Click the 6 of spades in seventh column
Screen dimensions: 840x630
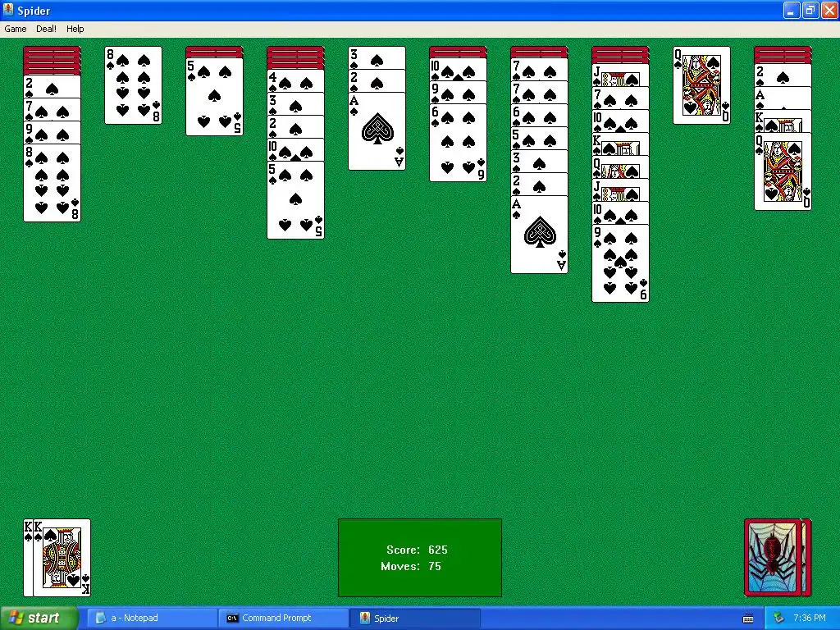click(540, 115)
